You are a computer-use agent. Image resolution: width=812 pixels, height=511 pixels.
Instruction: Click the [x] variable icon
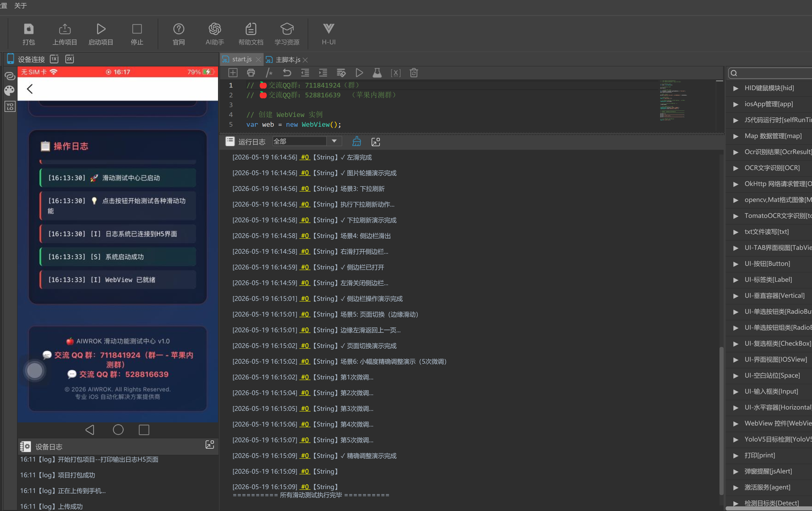(x=396, y=73)
